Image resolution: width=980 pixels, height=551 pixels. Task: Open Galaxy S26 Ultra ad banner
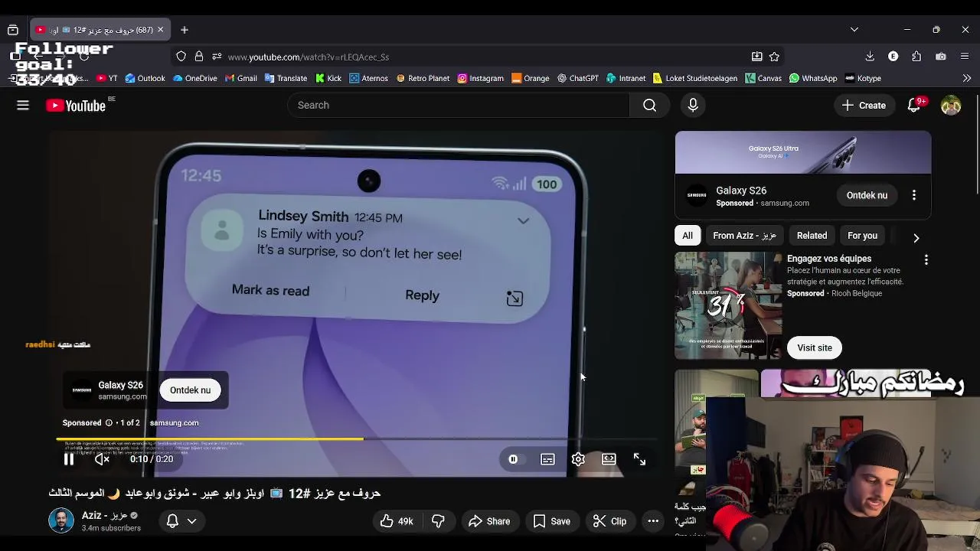(x=803, y=152)
